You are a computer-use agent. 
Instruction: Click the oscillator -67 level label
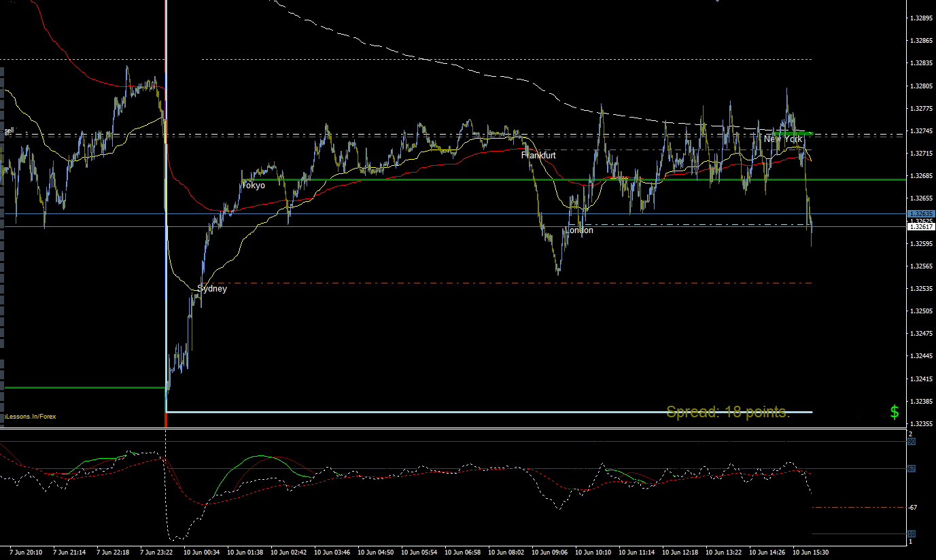point(914,507)
